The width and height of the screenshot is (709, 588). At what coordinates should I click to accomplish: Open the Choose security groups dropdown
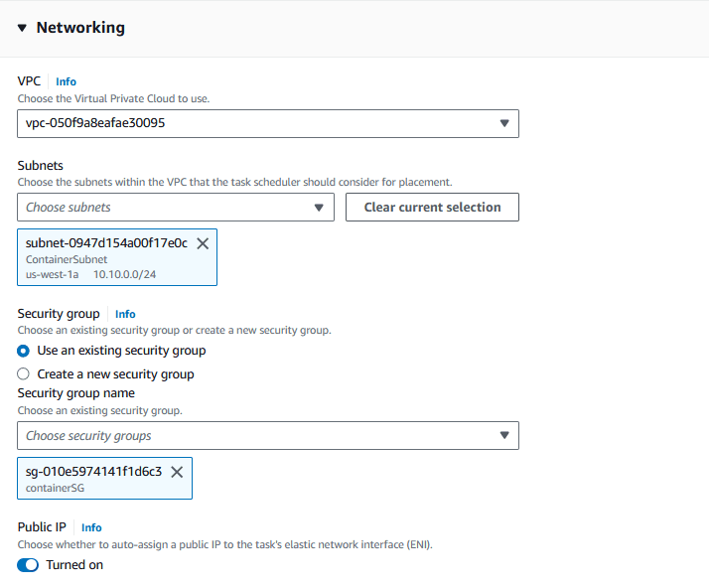(x=268, y=436)
